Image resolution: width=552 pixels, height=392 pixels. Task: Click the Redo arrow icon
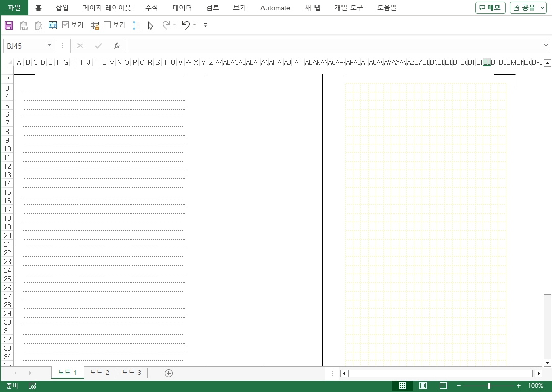pos(166,25)
